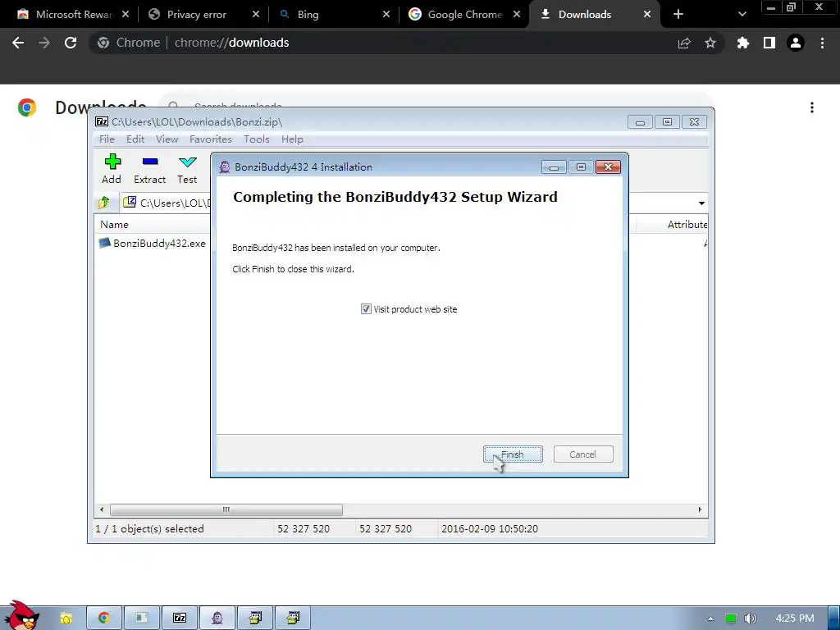Reload the Chrome page

point(71,43)
